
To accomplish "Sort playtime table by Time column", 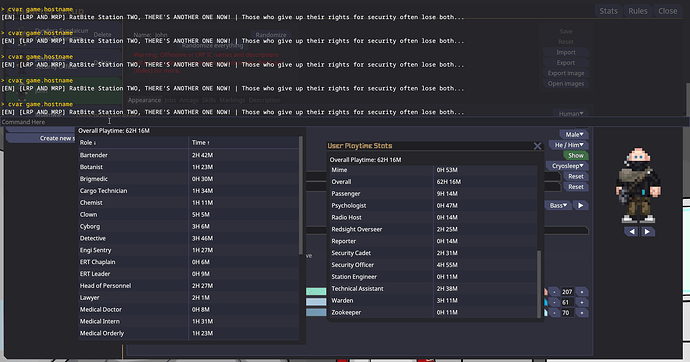I will click(x=244, y=143).
